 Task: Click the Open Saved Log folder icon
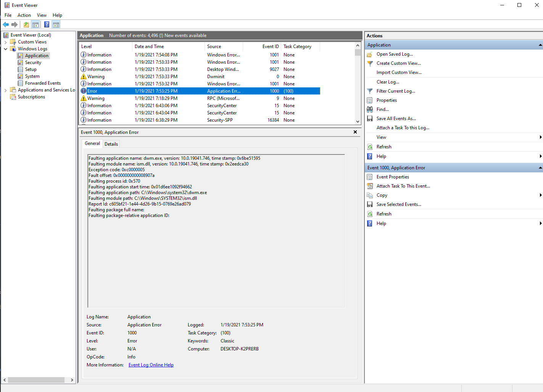click(370, 54)
